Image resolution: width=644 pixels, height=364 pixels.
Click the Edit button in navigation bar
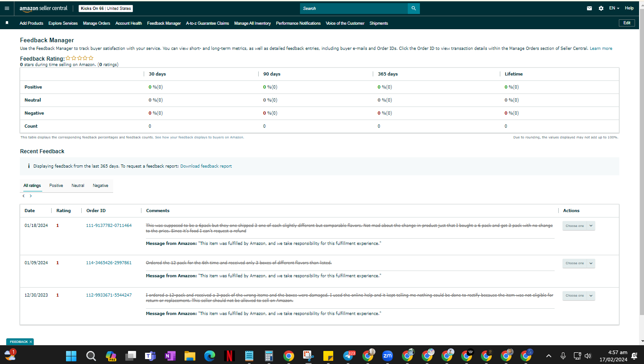pyautogui.click(x=627, y=23)
